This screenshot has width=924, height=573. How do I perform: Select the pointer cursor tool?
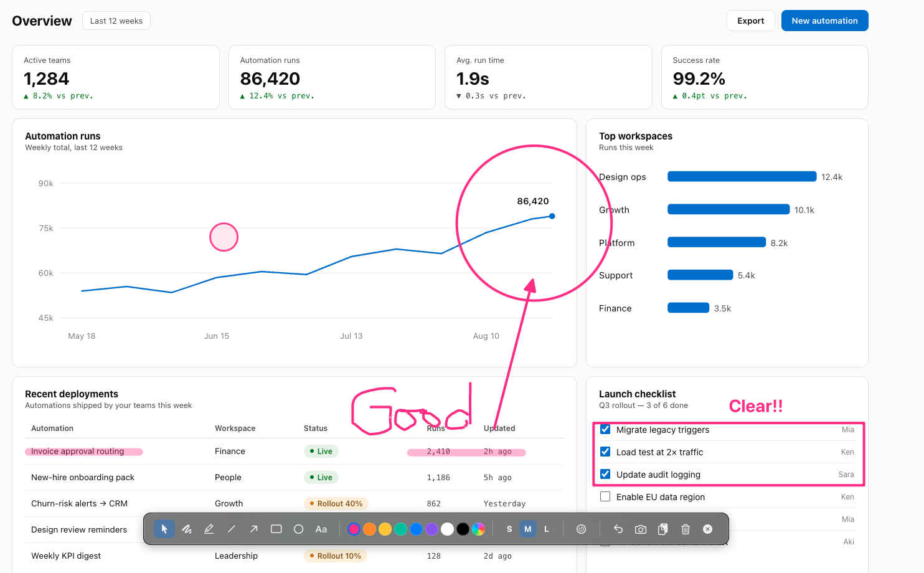pyautogui.click(x=164, y=529)
